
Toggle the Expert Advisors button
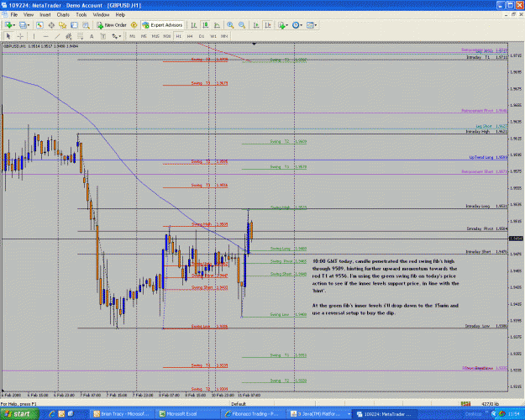[162, 25]
